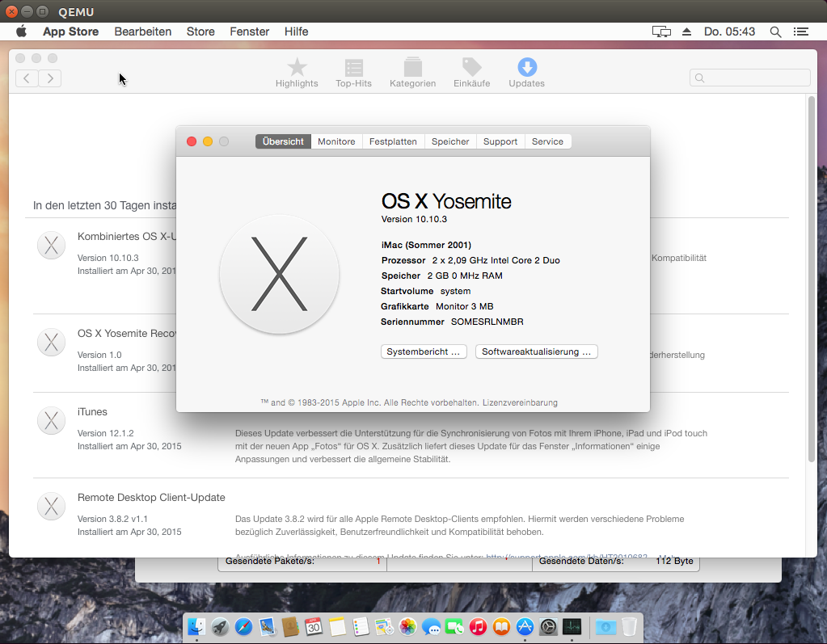Open Messages in the dock
The width and height of the screenshot is (827, 644).
coord(431,626)
